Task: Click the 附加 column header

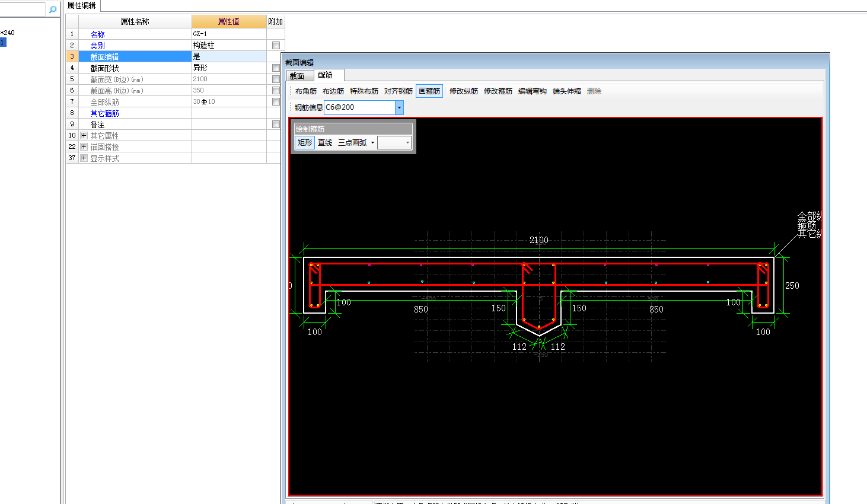Action: point(276,22)
